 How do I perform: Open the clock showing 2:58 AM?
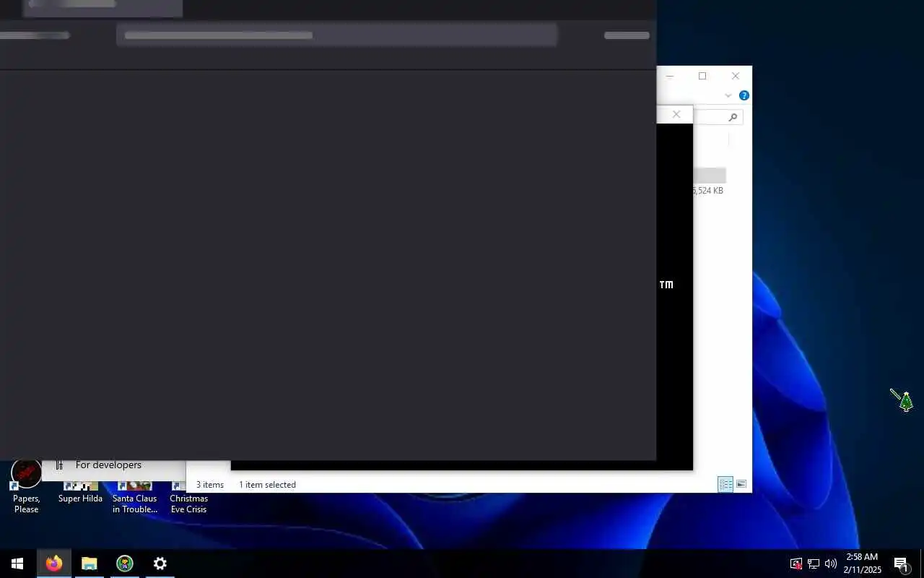pos(862,564)
